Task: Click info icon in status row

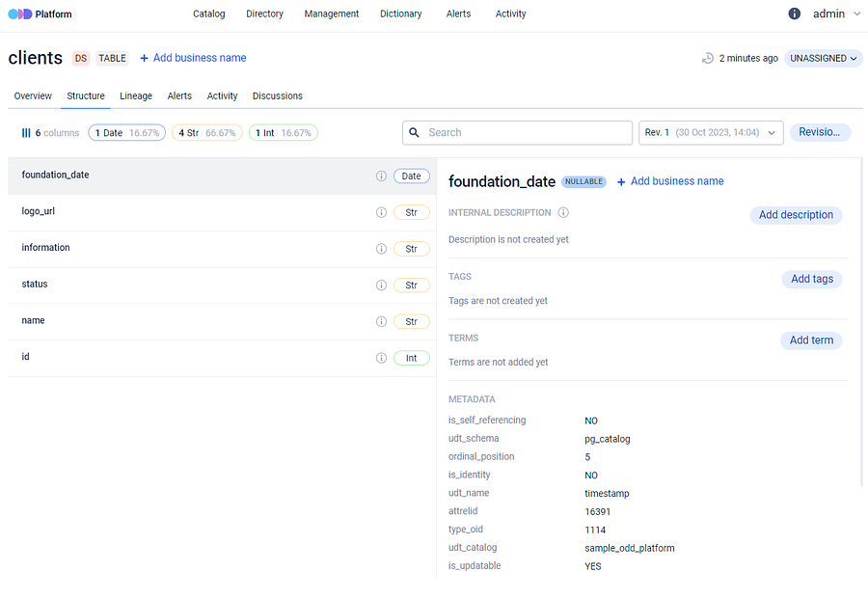Action: tap(381, 285)
